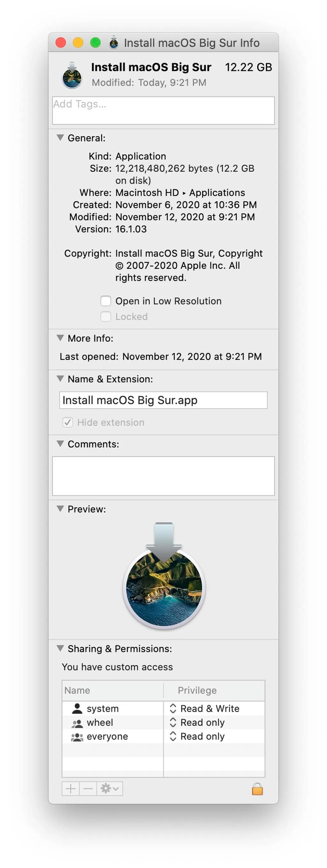Viewport: 327px width, 868px height.
Task: Click the minus button to remove user
Action: [88, 789]
